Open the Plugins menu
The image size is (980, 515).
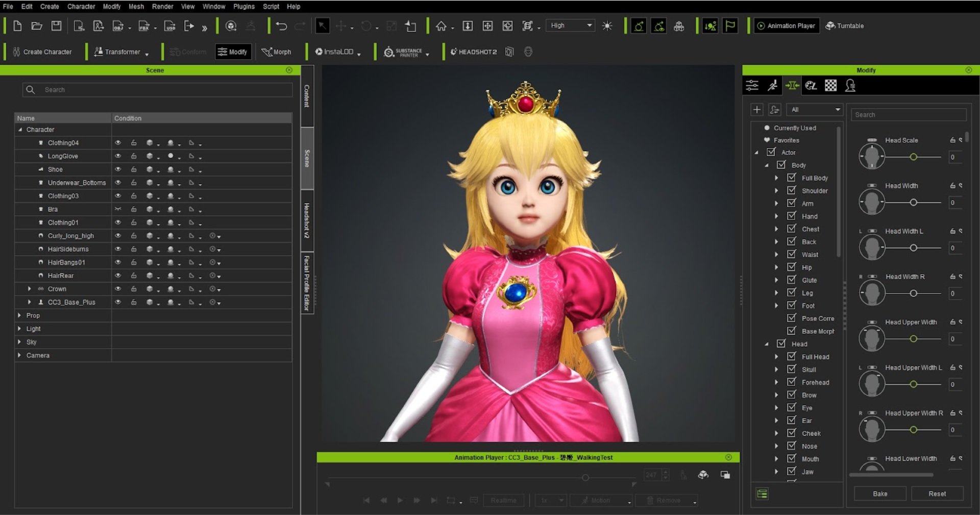(244, 7)
